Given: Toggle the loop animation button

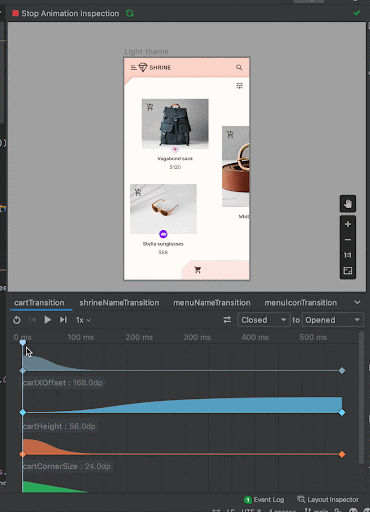Looking at the screenshot, I should click(17, 320).
